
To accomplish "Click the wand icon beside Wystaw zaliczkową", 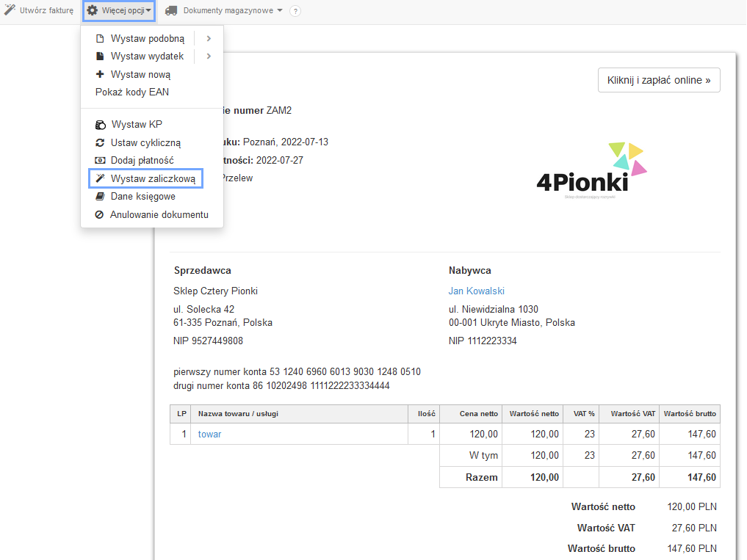I will click(100, 178).
